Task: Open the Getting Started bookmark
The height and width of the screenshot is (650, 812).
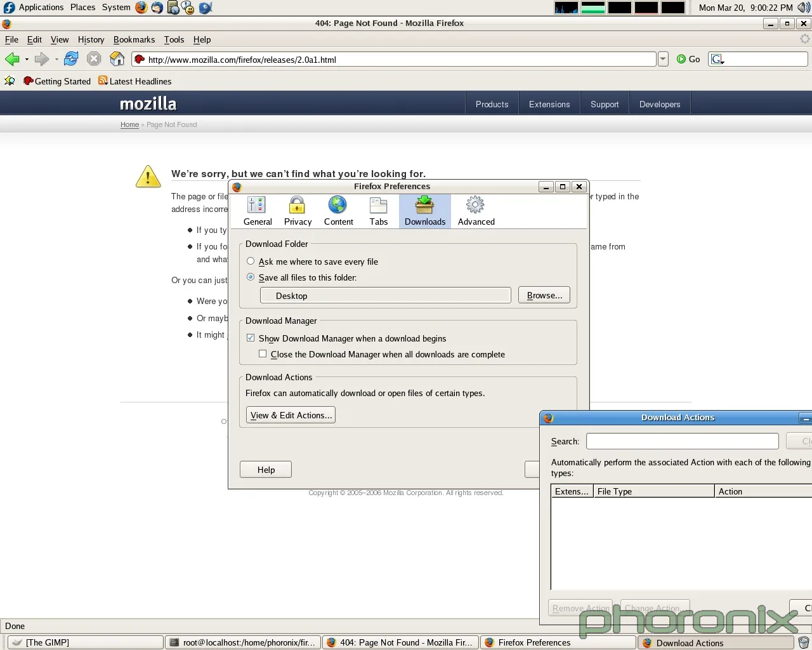Action: (57, 81)
